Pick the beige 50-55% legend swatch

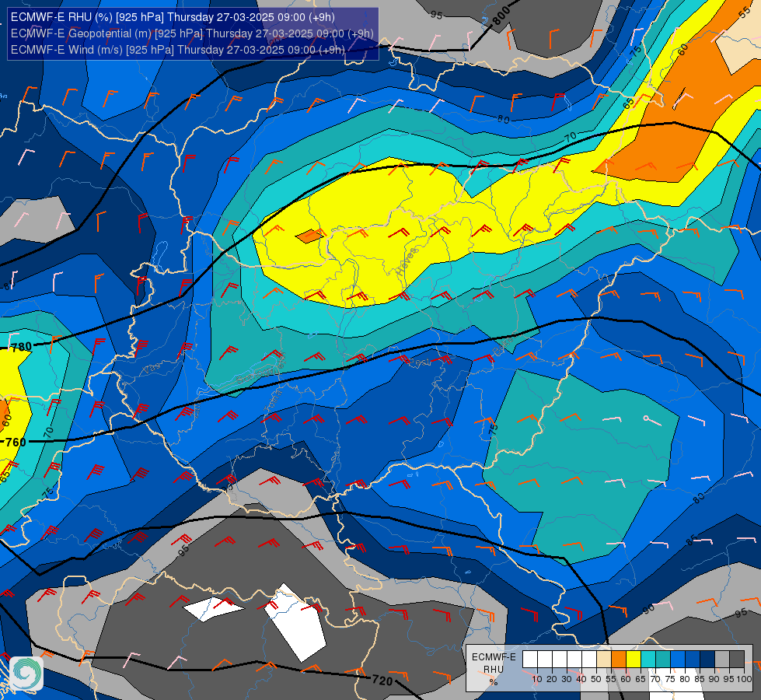(604, 660)
